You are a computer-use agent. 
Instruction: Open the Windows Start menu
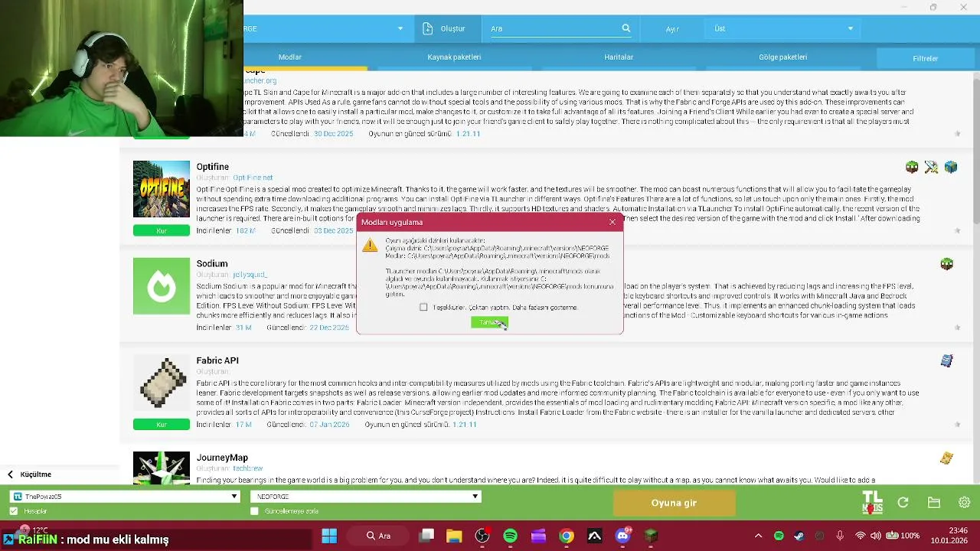(x=329, y=536)
